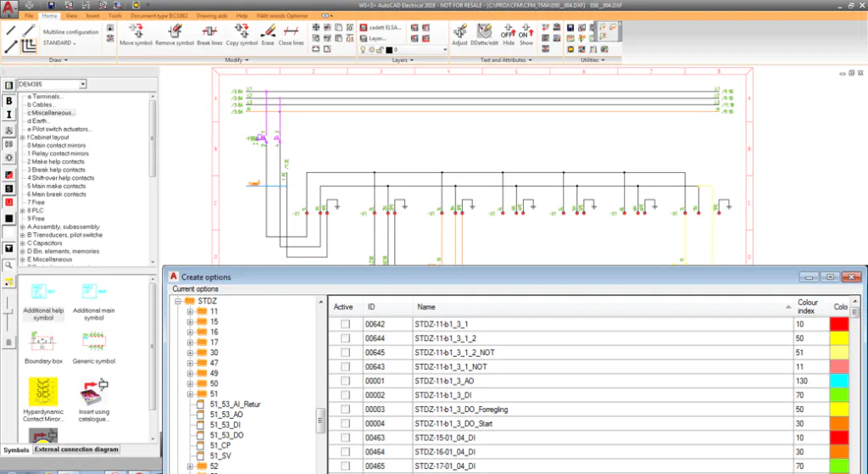Enable Active checkbox for STDZ-11-b1_3_AO

[x=344, y=382]
